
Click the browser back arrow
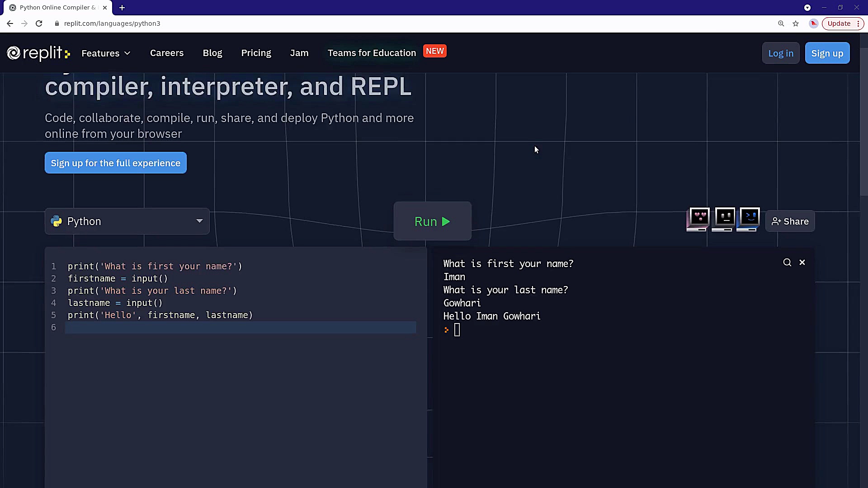pos(10,23)
